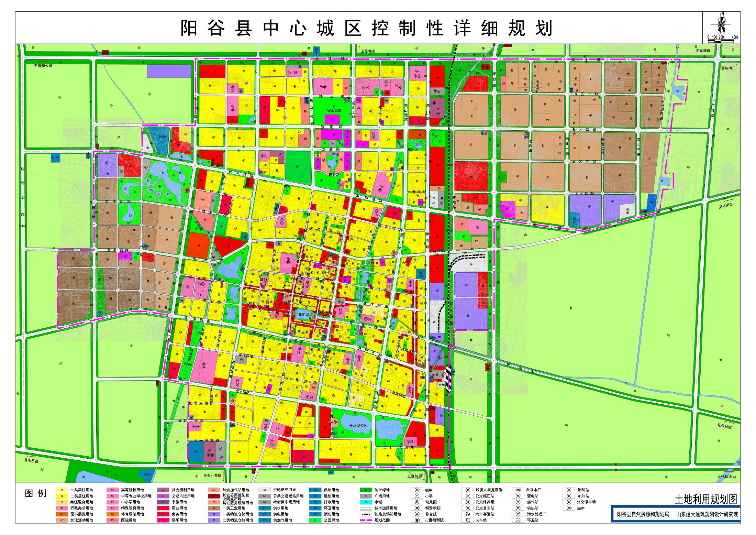Click the train station (火车站) legend symbol
Image resolution: width=756 pixels, height=535 pixels.
(x=468, y=520)
